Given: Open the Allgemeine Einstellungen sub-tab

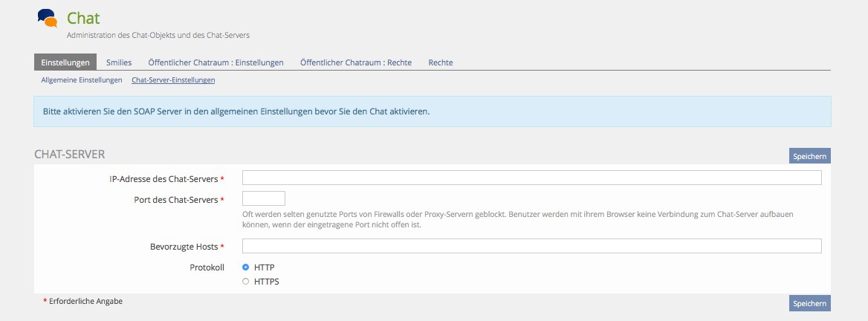Looking at the screenshot, I should (82, 80).
